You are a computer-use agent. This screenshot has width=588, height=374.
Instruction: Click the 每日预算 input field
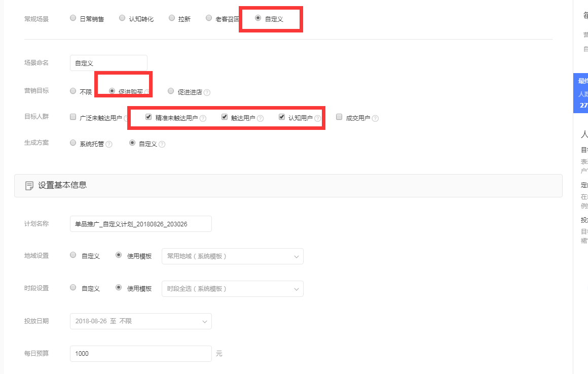[140, 354]
